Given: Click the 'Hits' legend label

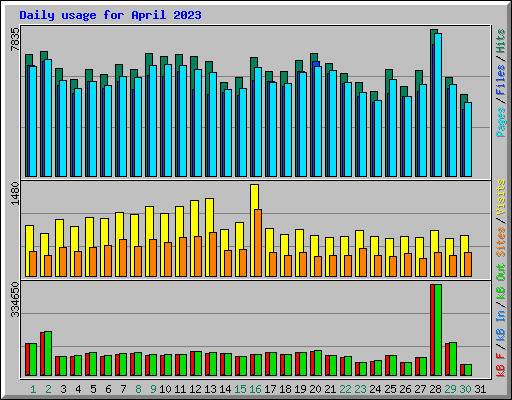Looking at the screenshot, I should 501,41.
